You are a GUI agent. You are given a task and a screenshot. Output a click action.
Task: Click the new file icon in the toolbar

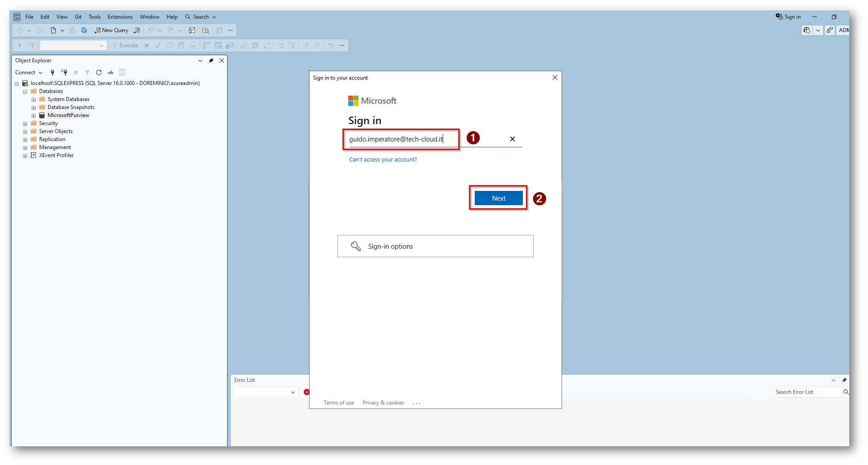pos(53,30)
